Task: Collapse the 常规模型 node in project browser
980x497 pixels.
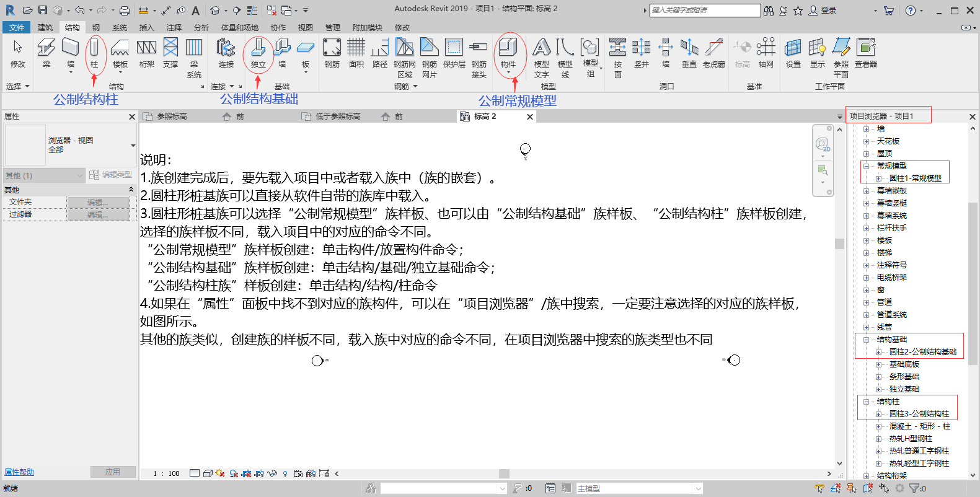Action: tap(866, 166)
